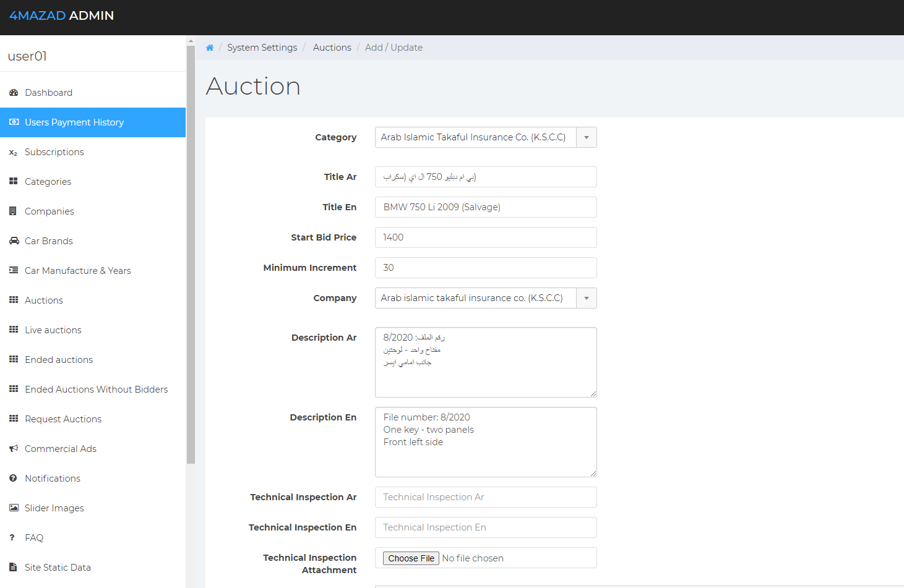
Task: Open Users Payment History menu item
Action: coord(74,122)
